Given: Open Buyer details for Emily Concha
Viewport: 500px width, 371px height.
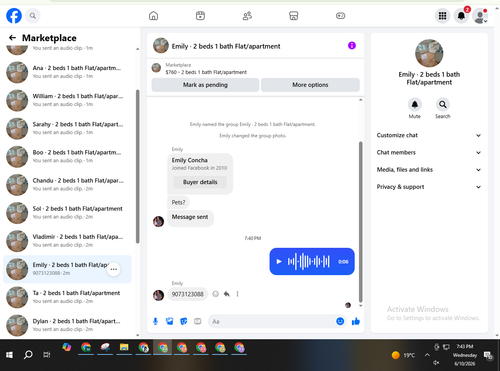Looking at the screenshot, I should point(200,182).
